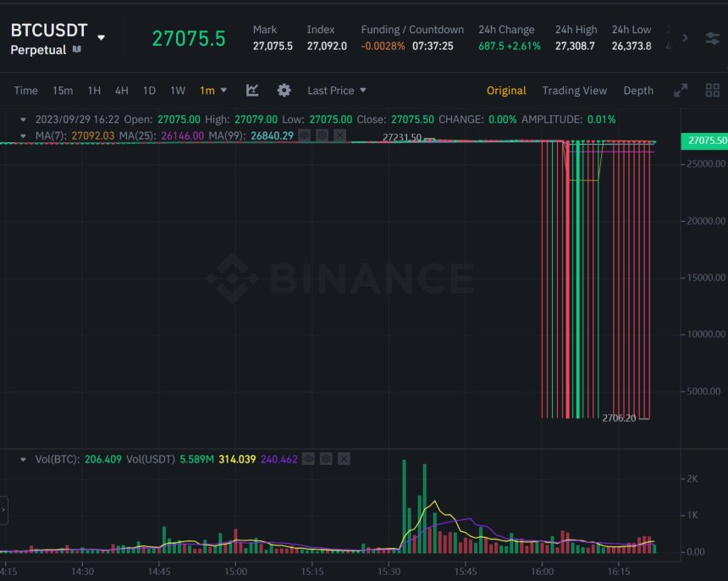The width and height of the screenshot is (728, 581).
Task: Open the BTCUSDT pair selector dropdown
Action: pyautogui.click(x=102, y=37)
